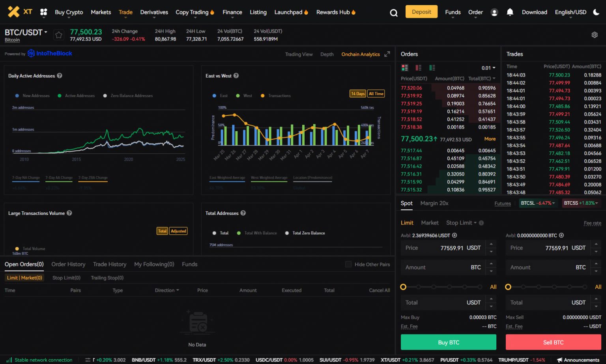Open the apps grid menu icon
This screenshot has height=364, width=606.
tap(44, 12)
